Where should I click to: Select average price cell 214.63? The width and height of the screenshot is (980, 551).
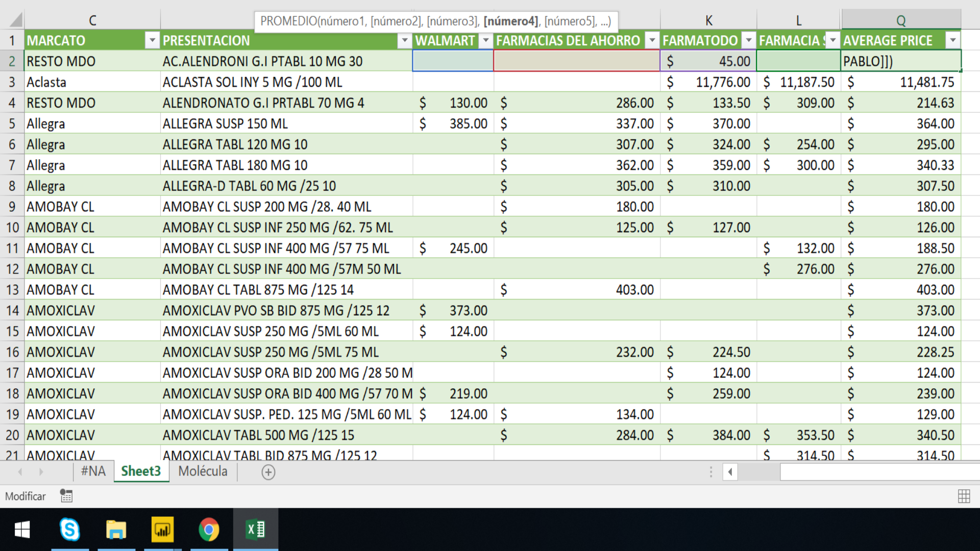[x=901, y=103]
